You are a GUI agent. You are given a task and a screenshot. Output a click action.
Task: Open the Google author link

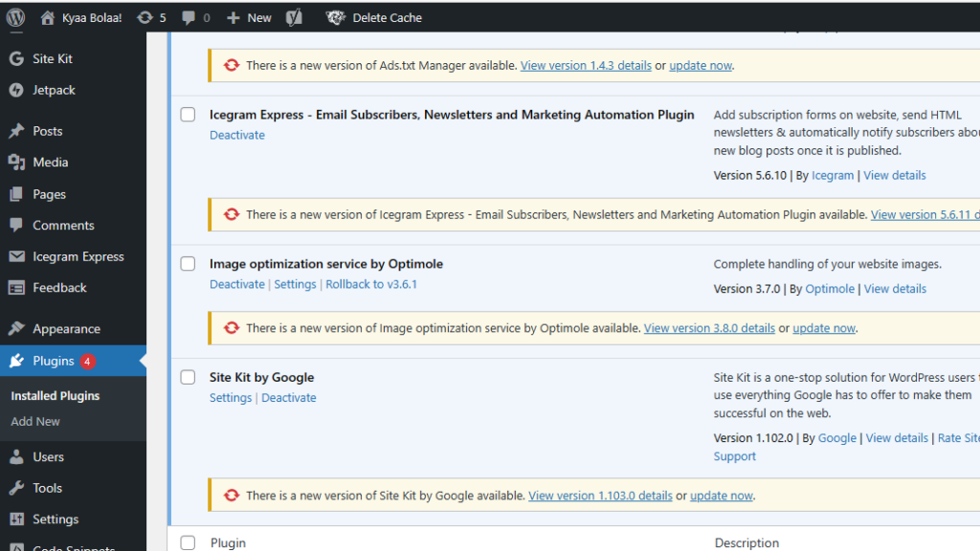click(x=836, y=438)
